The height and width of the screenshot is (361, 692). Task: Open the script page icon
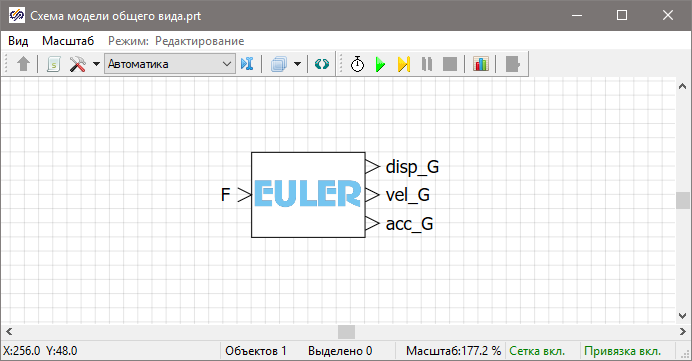pyautogui.click(x=53, y=64)
